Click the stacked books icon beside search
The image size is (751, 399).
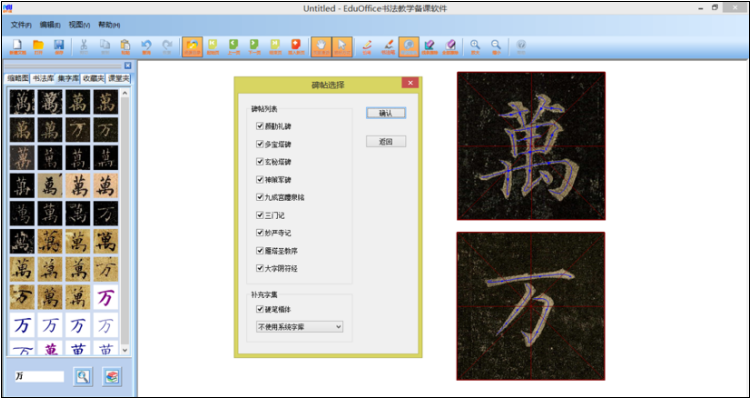pos(112,376)
